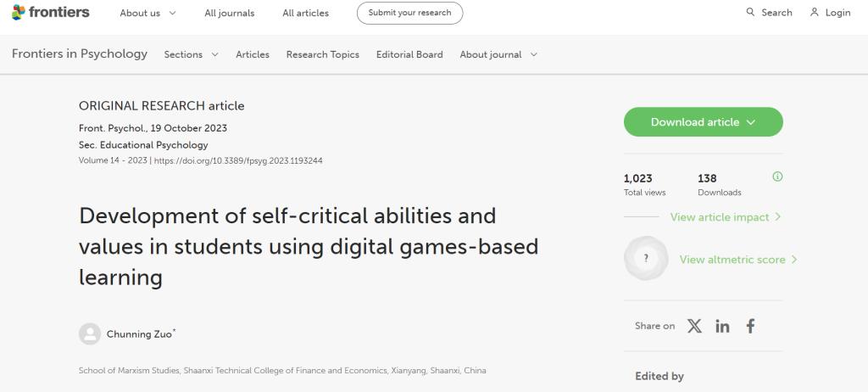
Task: Expand the Sections dropdown menu
Action: 191,54
